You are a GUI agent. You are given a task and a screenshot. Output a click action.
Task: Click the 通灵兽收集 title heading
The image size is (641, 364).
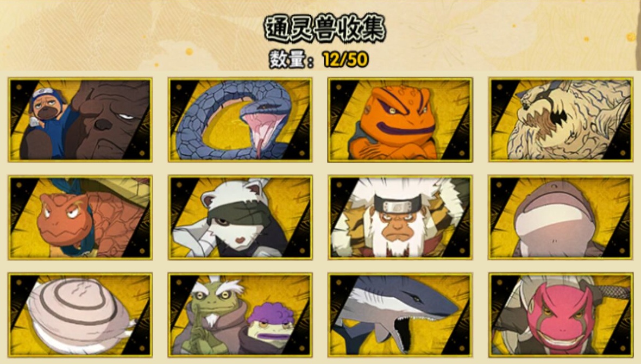[x=325, y=29]
